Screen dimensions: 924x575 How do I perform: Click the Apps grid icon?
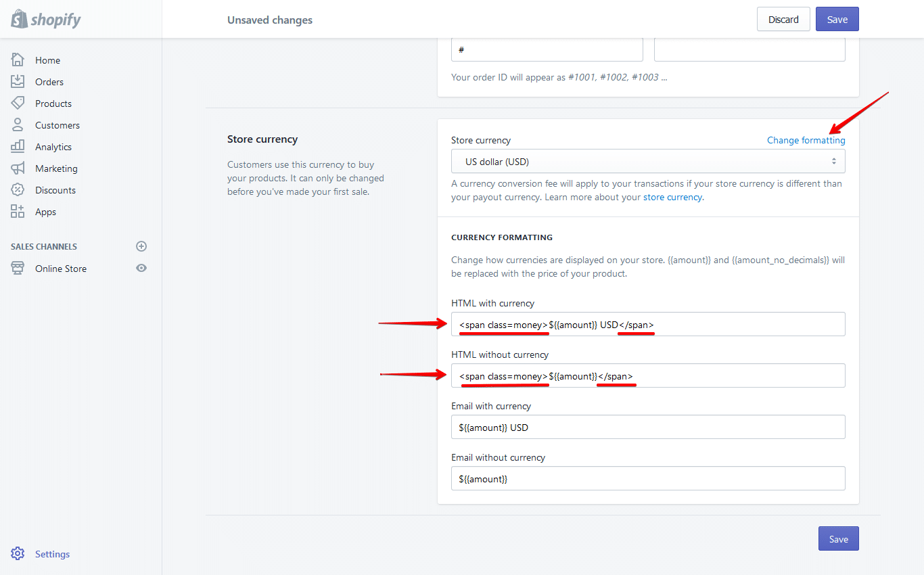(x=18, y=212)
